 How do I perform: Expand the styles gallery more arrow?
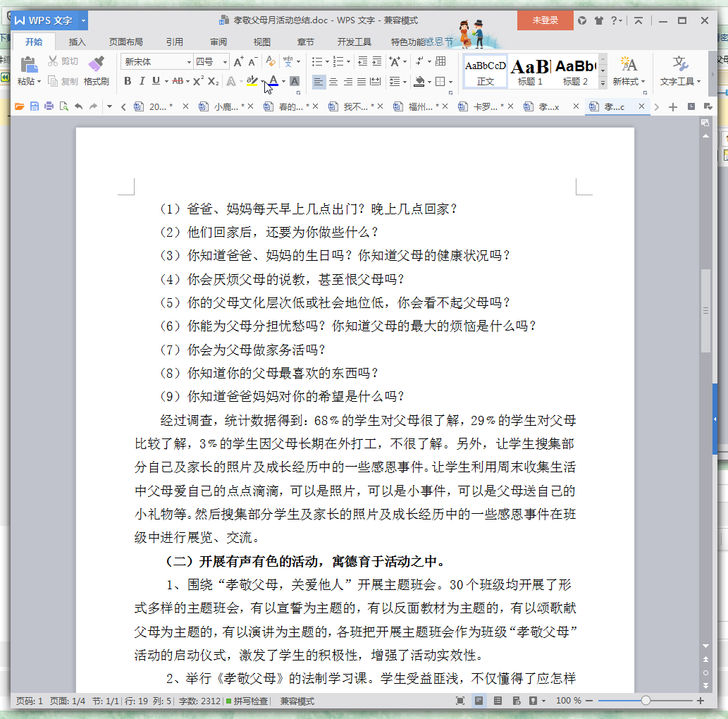(x=603, y=83)
